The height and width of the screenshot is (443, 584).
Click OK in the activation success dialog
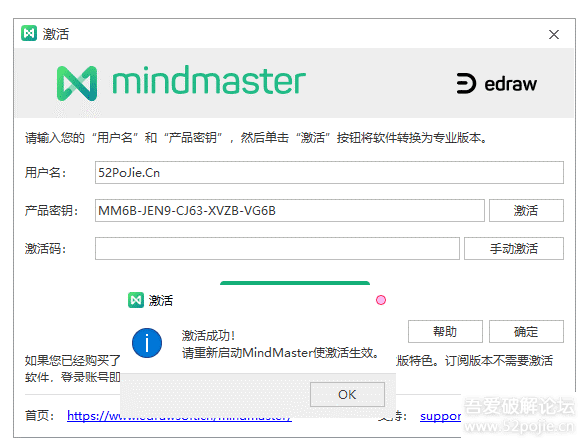click(x=347, y=394)
